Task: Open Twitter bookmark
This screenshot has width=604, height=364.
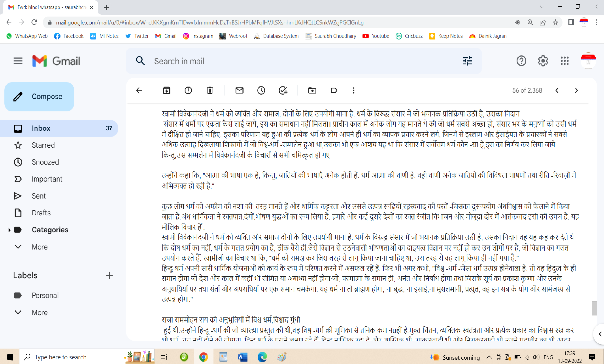Action: click(137, 36)
